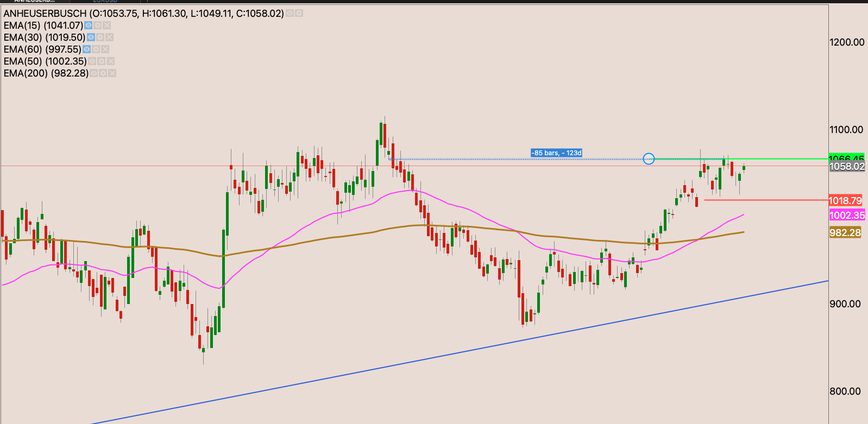Delete the EMA(200) indicator with X

112,73
